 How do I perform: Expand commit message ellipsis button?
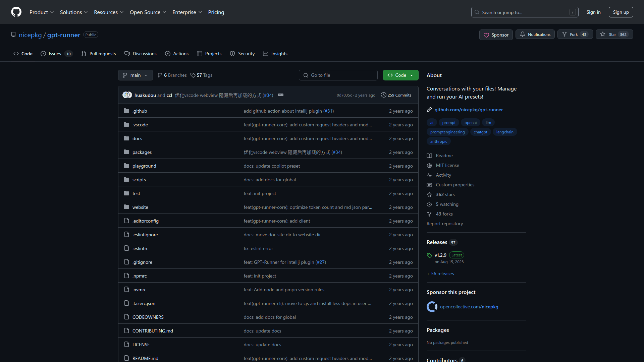click(281, 95)
